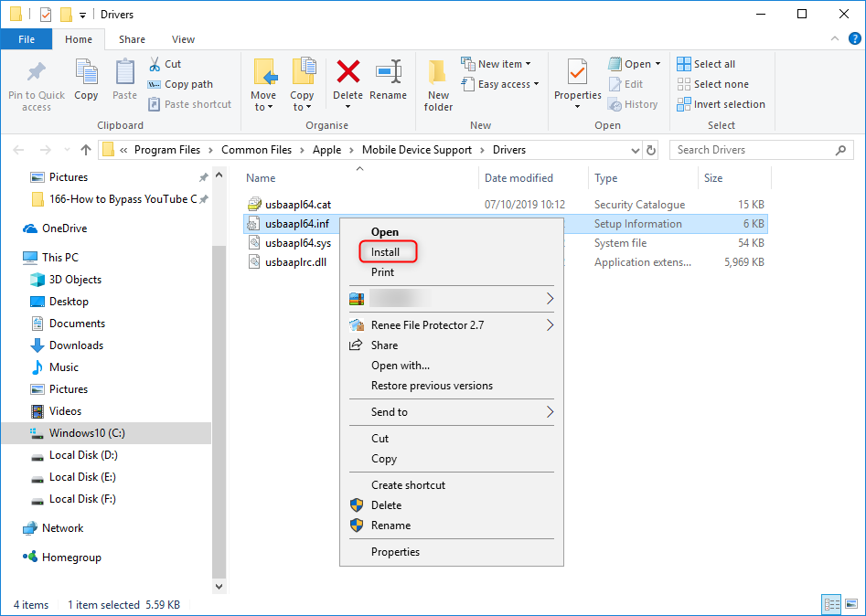866x616 pixels.
Task: Click Paste shortcut in the ribbon
Action: click(x=190, y=104)
